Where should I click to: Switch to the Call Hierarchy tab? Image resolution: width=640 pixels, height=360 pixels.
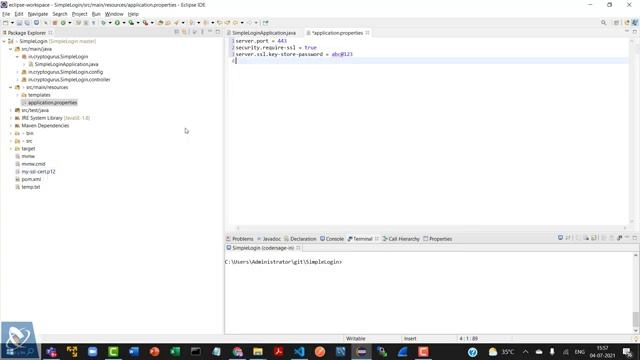(x=401, y=239)
